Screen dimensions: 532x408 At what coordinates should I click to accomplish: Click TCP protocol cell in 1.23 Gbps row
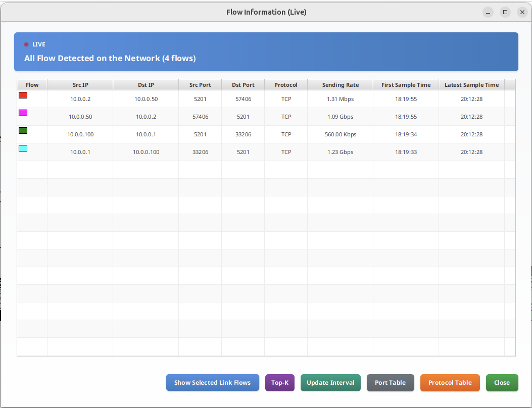coord(286,152)
